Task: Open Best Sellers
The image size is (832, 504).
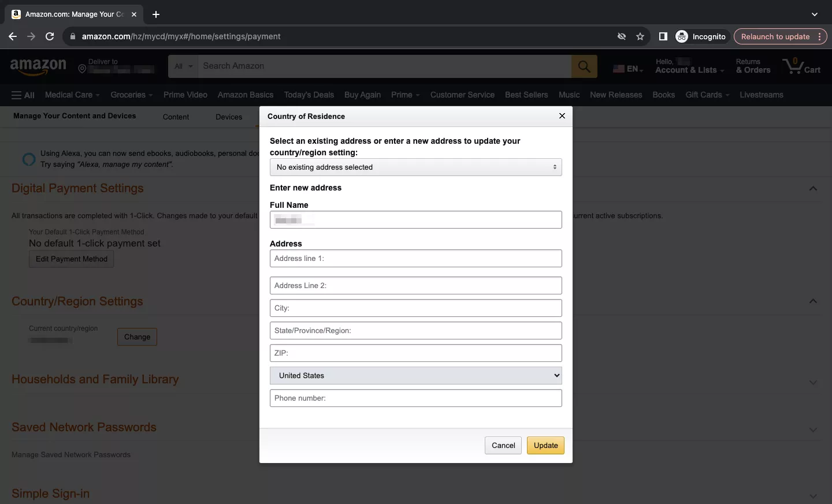Action: [526, 95]
